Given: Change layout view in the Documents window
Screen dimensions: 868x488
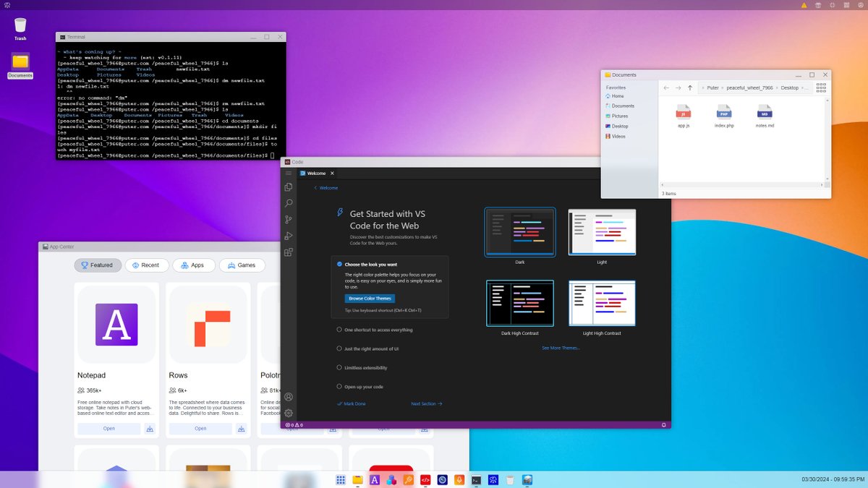Looking at the screenshot, I should (x=820, y=87).
